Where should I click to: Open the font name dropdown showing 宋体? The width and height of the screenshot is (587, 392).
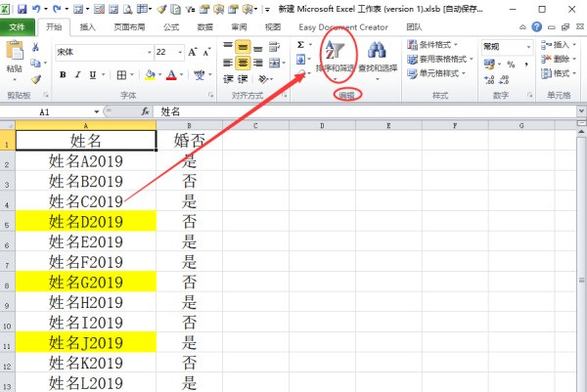(150, 52)
